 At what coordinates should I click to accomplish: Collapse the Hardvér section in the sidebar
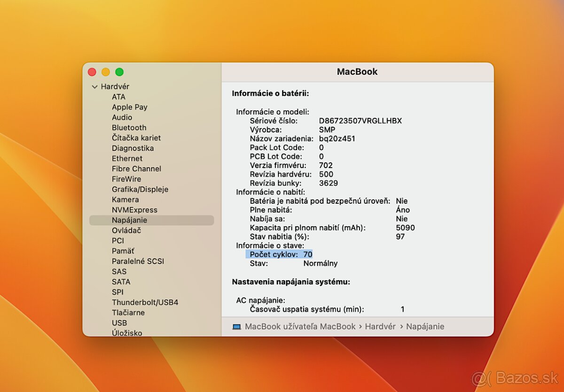[94, 86]
